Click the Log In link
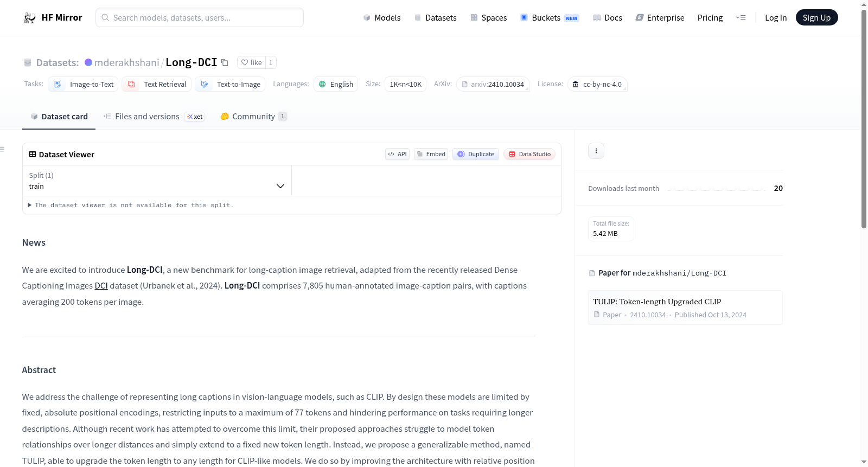Image resolution: width=868 pixels, height=467 pixels. click(776, 18)
